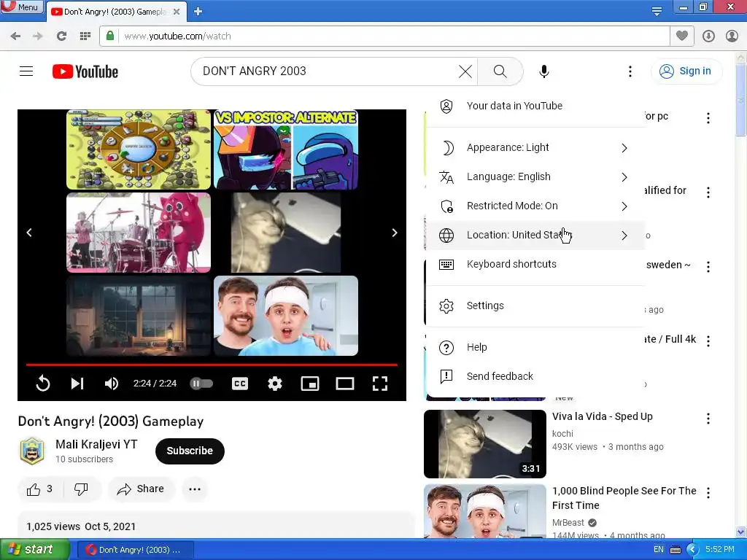Enter full screen mode
The height and width of the screenshot is (560, 747).
[x=379, y=384]
